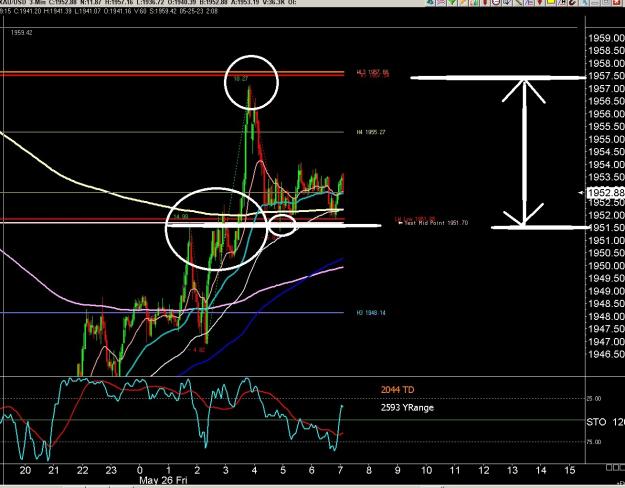Click hour 11 on the time axis
Viewport: 625px width, 488px height.
(455, 470)
